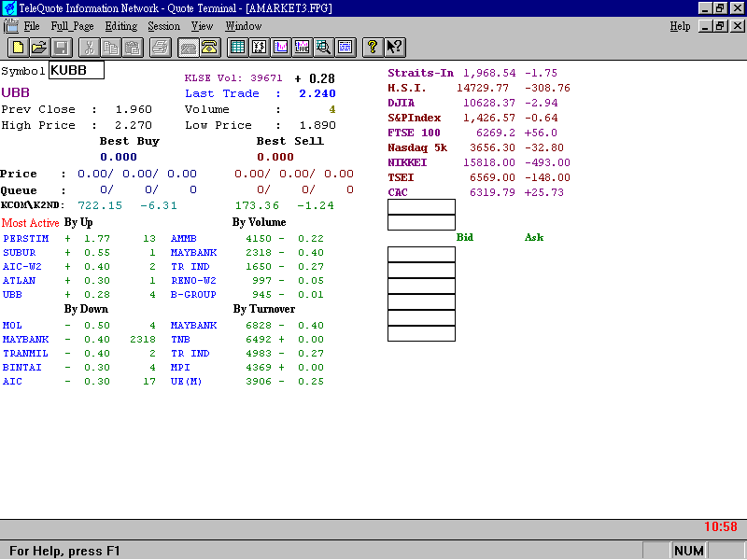Click BINTAI in the By Down list
This screenshot has height=560, width=747.
21,368
